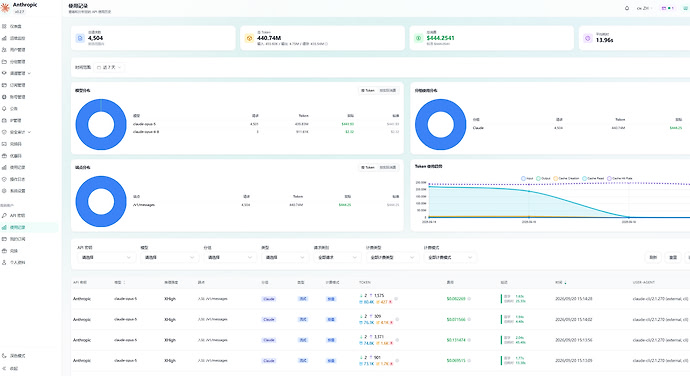Toggle the Cache Read legend series
The image size is (690, 376).
pyautogui.click(x=593, y=178)
